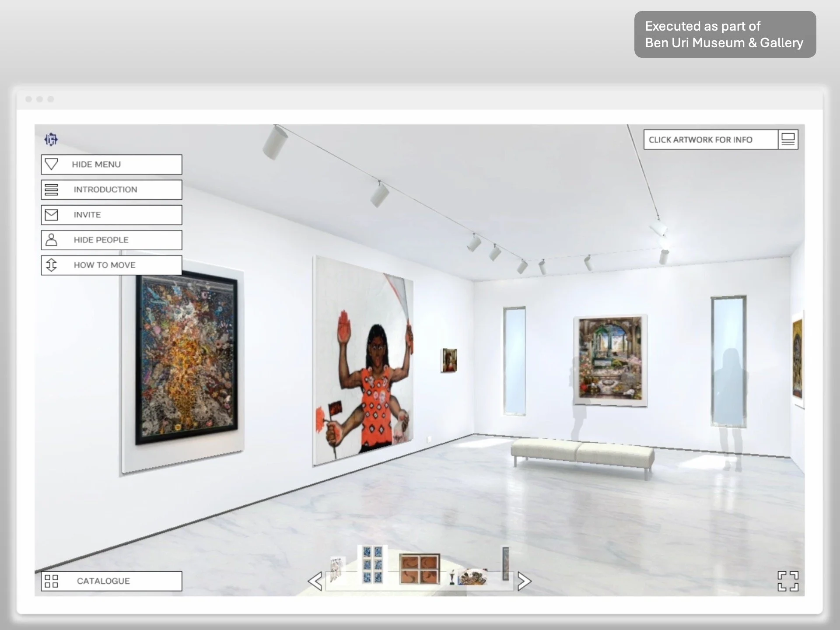Select orange four-panel artwork thumbnail
The height and width of the screenshot is (630, 840).
pos(419,569)
